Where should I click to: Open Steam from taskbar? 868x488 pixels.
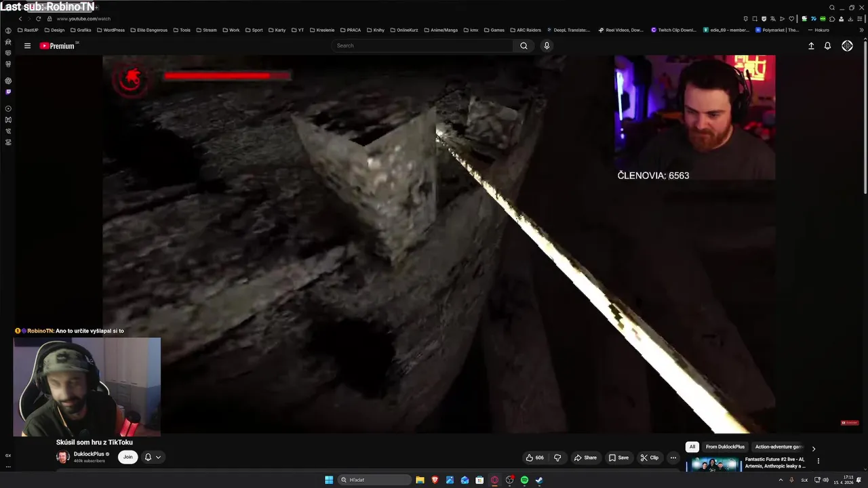click(x=539, y=480)
